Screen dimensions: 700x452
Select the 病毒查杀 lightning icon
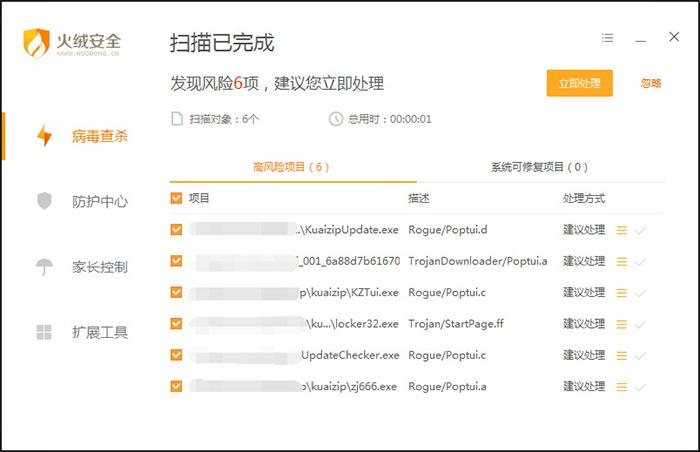pos(44,136)
